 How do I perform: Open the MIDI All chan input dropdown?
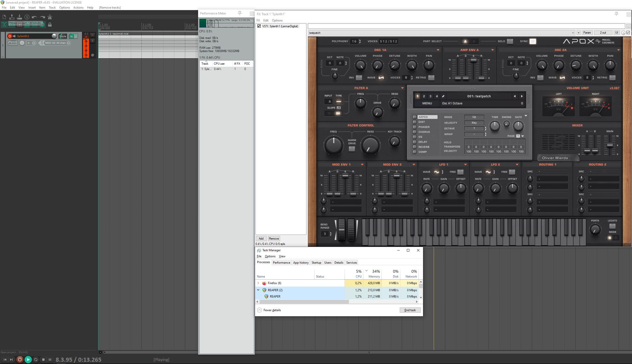pyautogui.click(x=58, y=43)
